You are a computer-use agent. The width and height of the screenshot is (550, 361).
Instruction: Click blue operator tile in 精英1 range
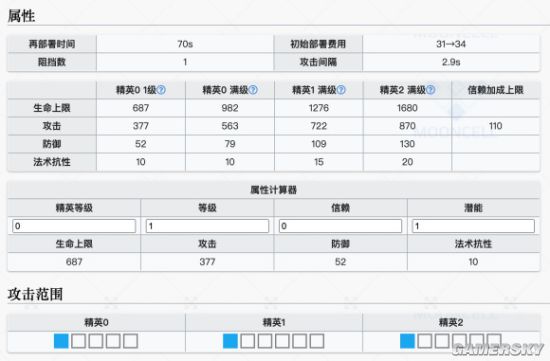(230, 341)
